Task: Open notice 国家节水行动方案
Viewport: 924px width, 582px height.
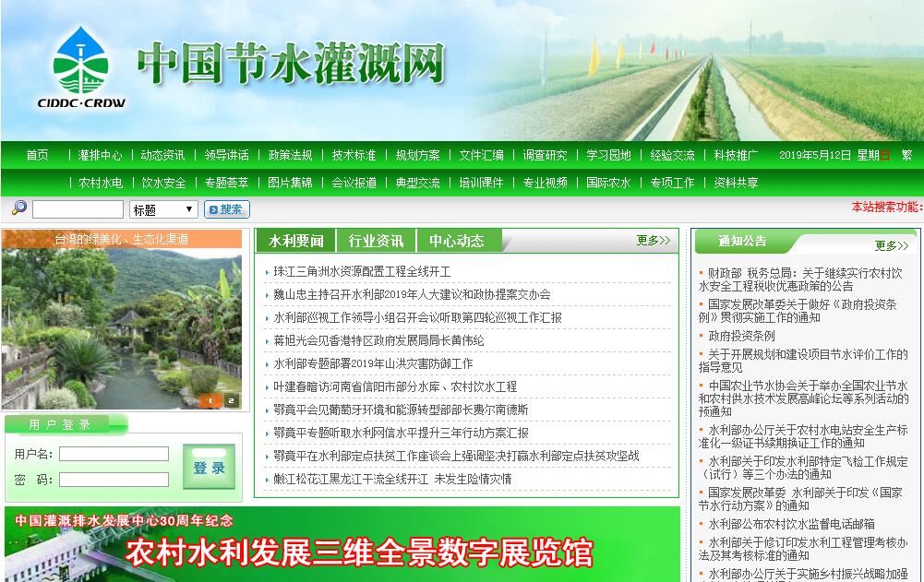Action: 800,498
